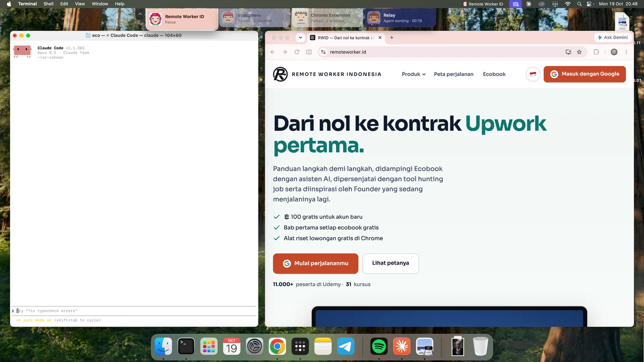Image resolution: width=644 pixels, height=362 pixels.
Task: Open Spotify from the dock
Action: point(379,346)
